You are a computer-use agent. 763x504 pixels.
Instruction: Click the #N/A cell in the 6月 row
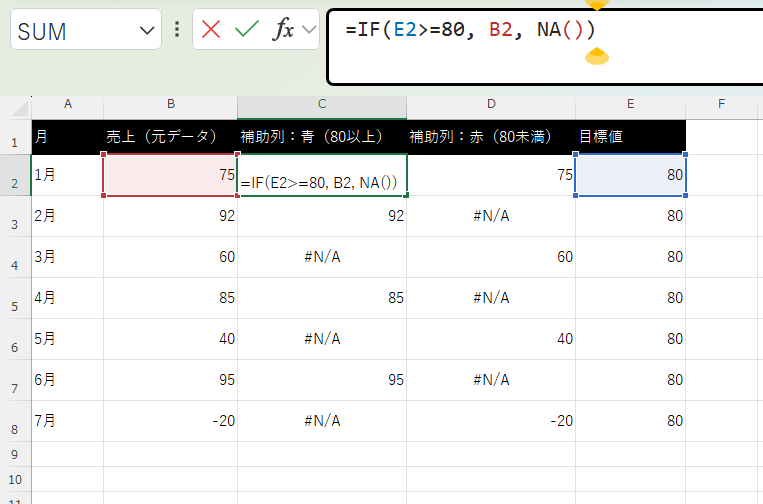pyautogui.click(x=491, y=380)
